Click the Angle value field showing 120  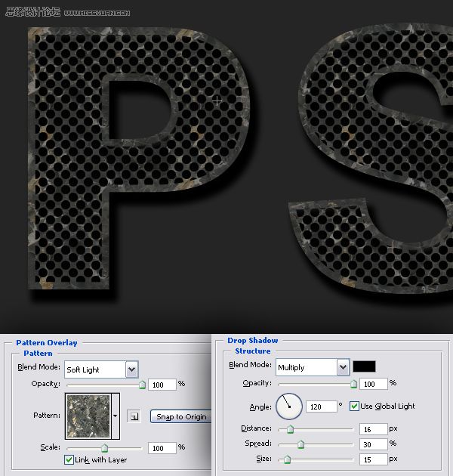point(322,406)
